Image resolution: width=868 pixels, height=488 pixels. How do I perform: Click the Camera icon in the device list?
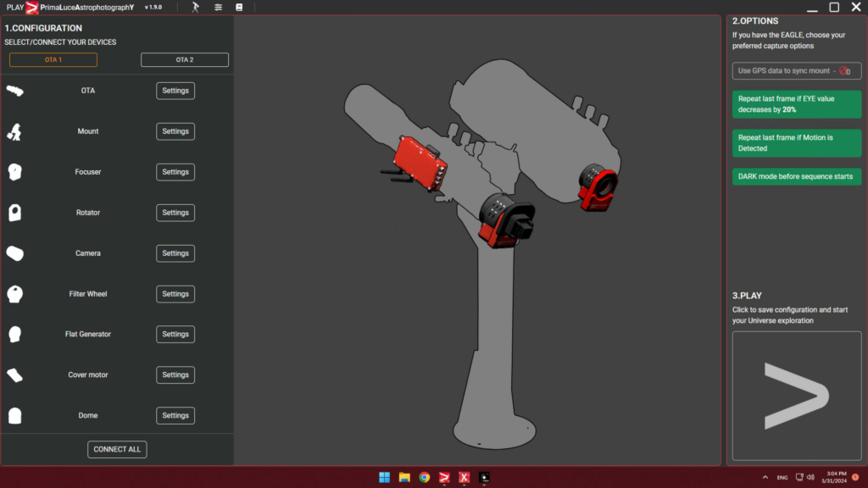[14, 253]
